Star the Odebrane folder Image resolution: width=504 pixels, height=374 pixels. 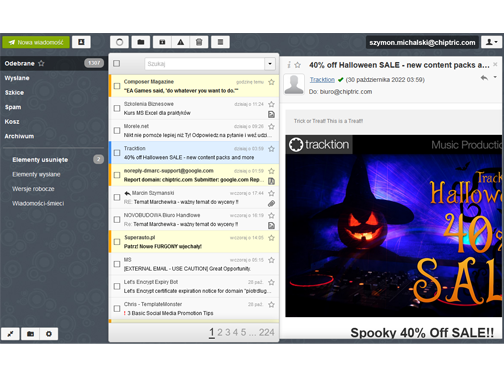pyautogui.click(x=41, y=63)
